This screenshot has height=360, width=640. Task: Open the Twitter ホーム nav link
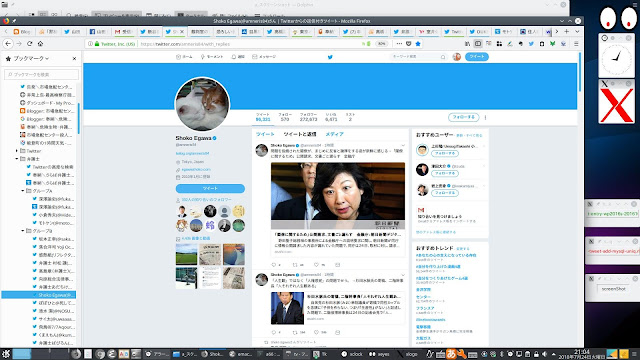(184, 57)
